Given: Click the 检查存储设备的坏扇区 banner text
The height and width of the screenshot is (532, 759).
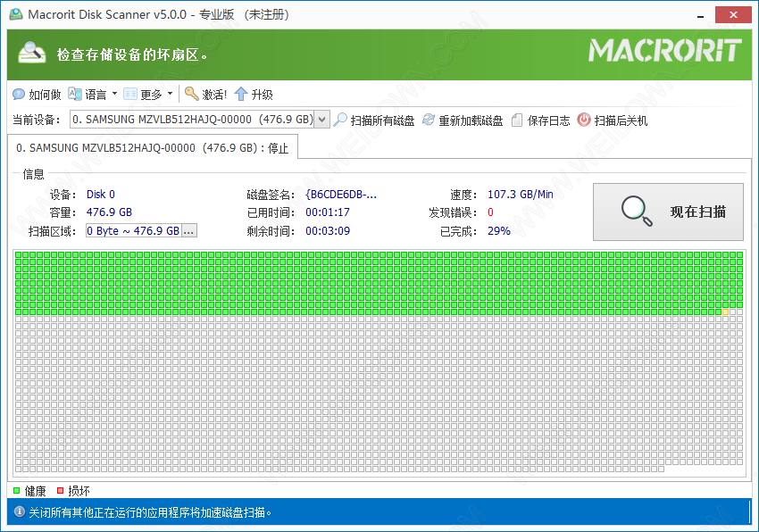Looking at the screenshot, I should pyautogui.click(x=131, y=54).
